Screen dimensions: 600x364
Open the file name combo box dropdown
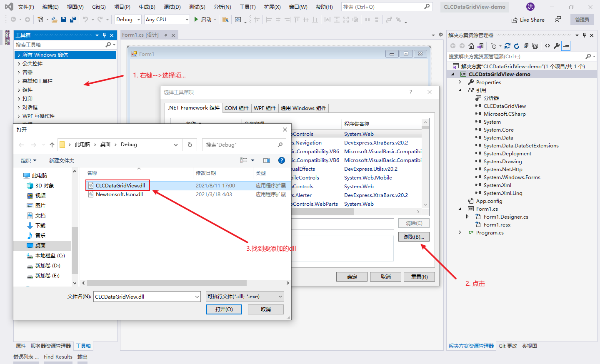[197, 297]
